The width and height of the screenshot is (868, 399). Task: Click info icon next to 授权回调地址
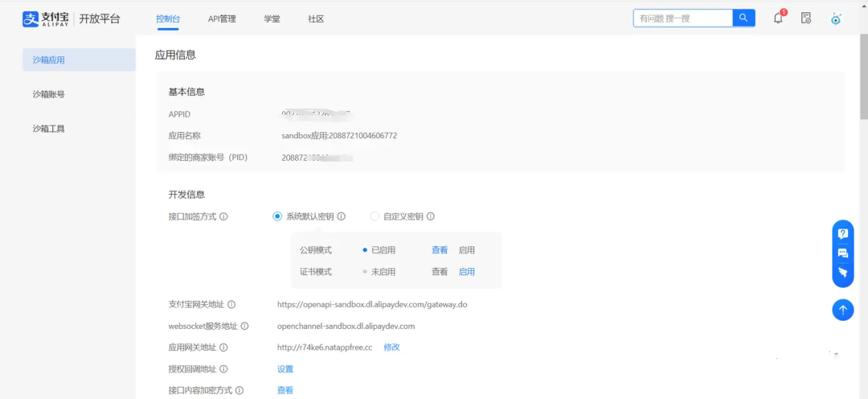tap(223, 369)
